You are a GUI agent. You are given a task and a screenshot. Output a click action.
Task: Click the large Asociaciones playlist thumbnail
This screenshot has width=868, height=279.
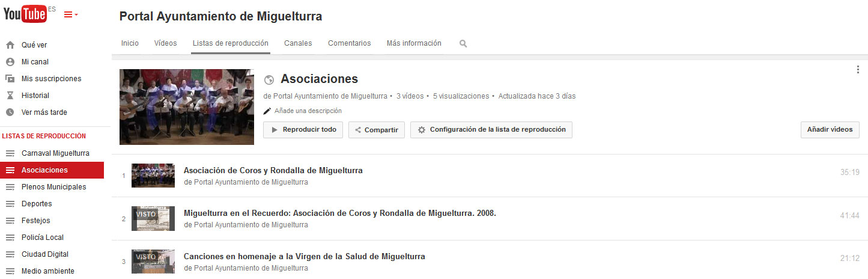[187, 107]
